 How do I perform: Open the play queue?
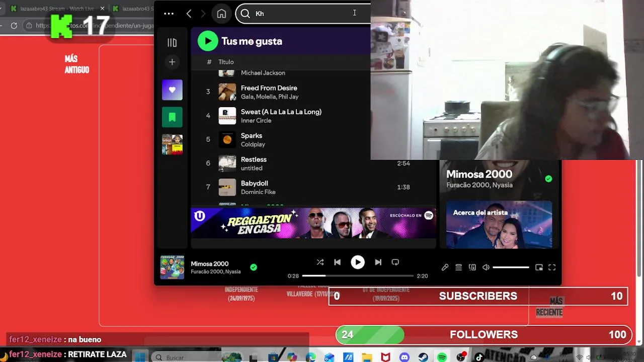pos(458,267)
